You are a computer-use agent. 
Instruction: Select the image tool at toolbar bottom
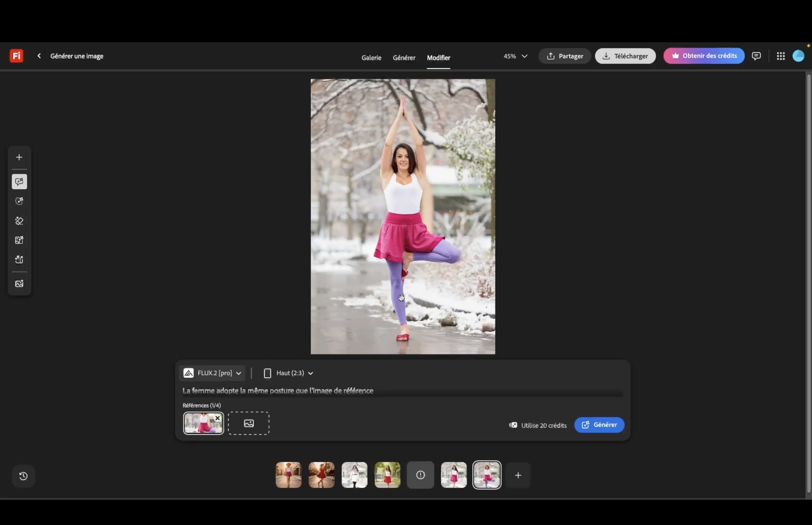click(x=19, y=283)
